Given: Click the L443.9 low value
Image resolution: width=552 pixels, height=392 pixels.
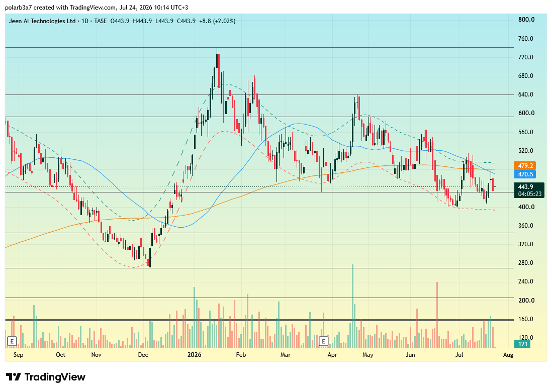Looking at the screenshot, I should [164, 21].
